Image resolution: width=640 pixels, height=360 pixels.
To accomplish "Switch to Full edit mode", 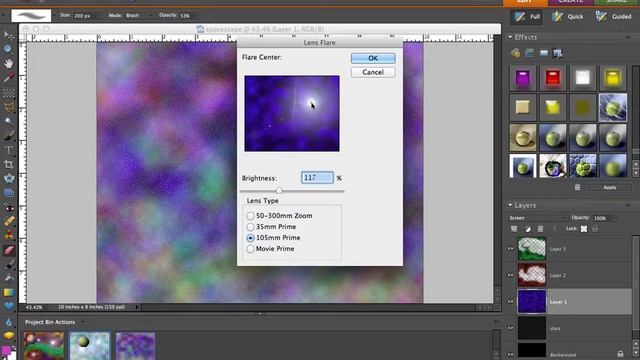I will click(527, 17).
